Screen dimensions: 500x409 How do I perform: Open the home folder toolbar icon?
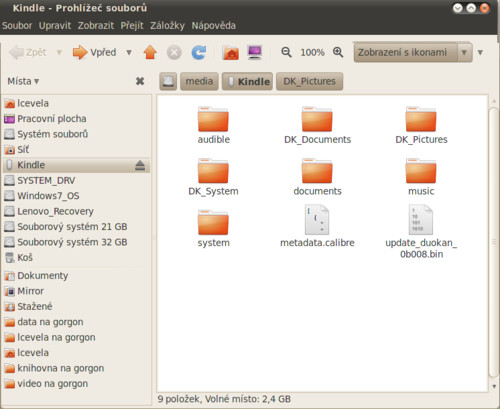coord(231,52)
